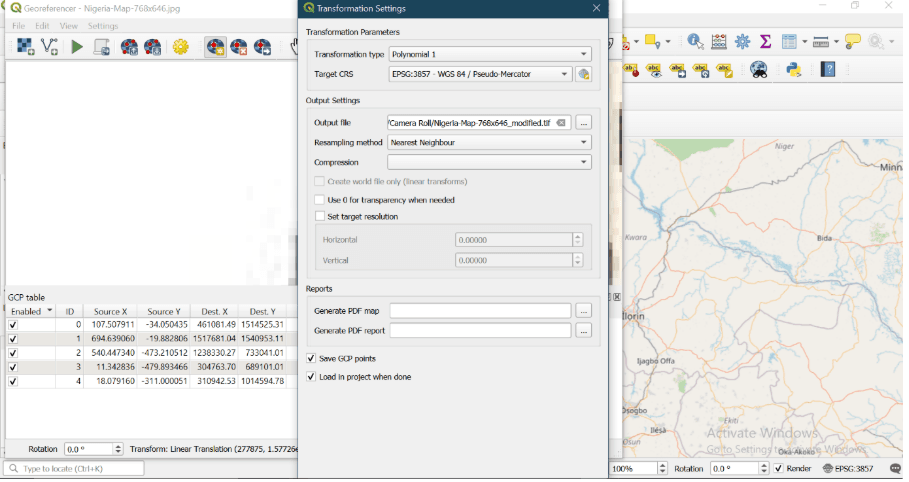Viewport: 909px width, 482px height.
Task: Open georeferencer transformation settings gear icon
Action: point(180,46)
